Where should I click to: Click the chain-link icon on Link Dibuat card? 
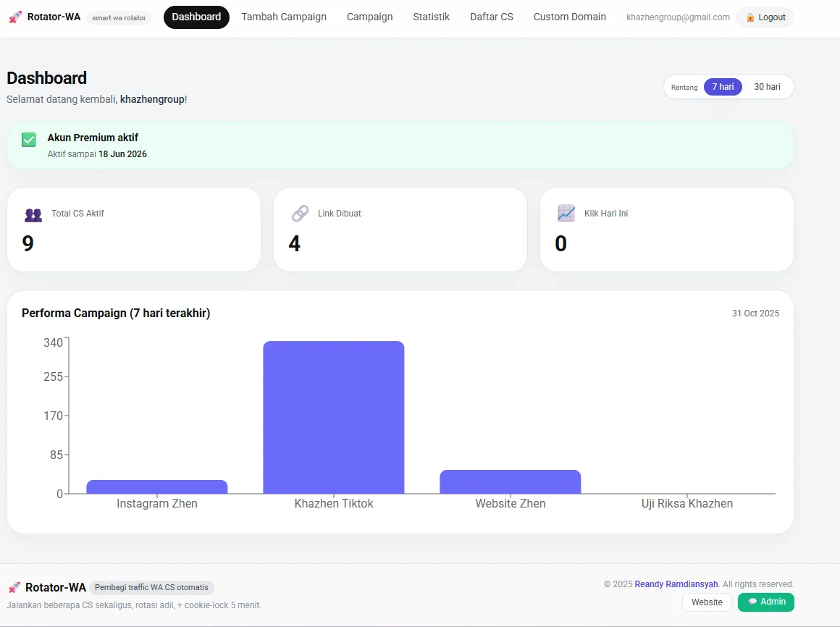coord(299,213)
